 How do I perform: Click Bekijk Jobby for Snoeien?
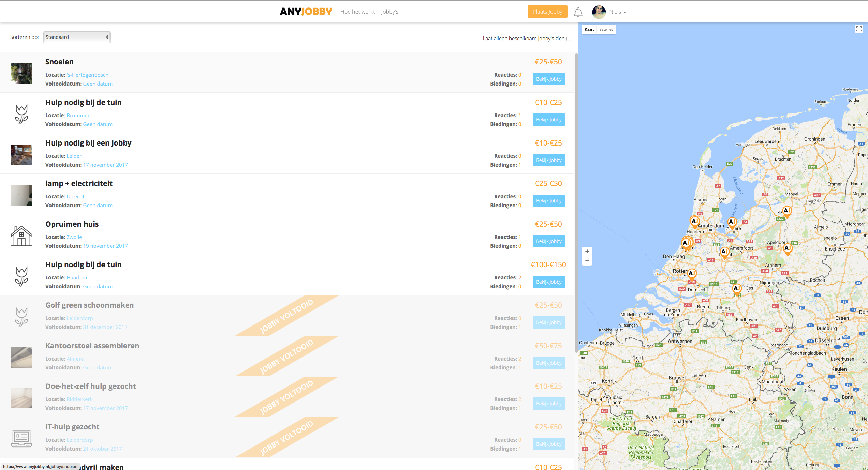[549, 79]
